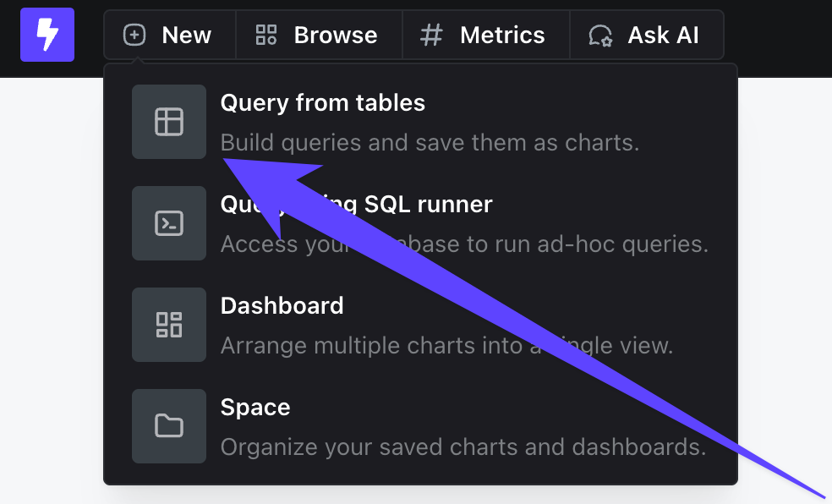Click the chat sparkle icon beside Ask AI
This screenshot has width=832, height=504.
(x=600, y=36)
